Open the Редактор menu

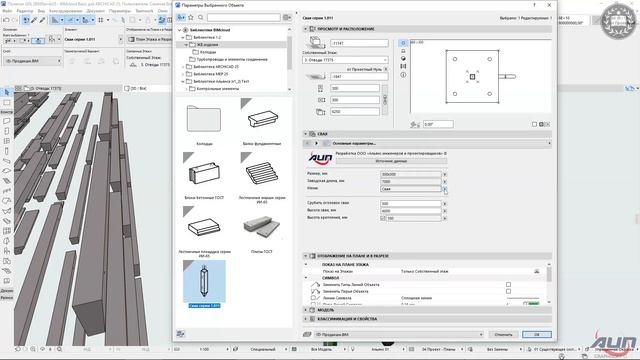coord(25,11)
